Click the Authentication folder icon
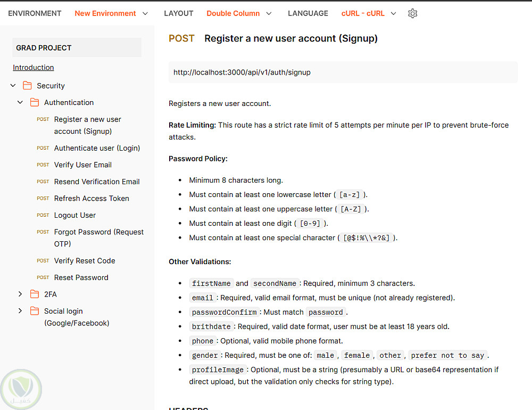This screenshot has width=532, height=410. [35, 102]
